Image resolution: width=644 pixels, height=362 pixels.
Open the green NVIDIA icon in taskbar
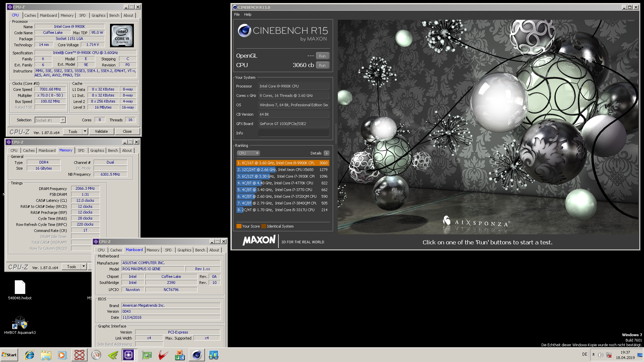tap(113, 355)
